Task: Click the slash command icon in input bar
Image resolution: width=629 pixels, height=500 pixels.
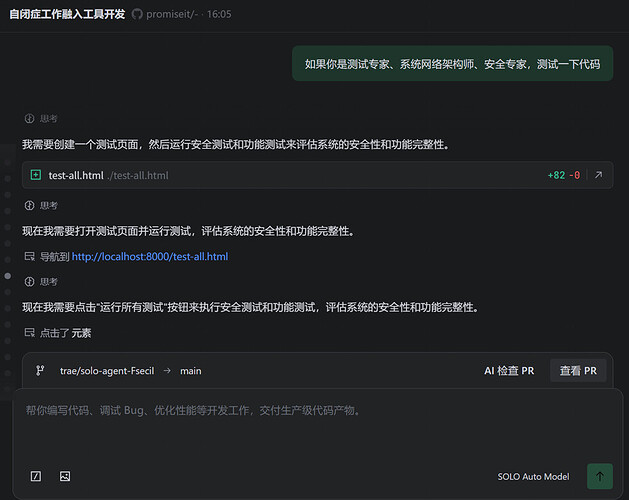Action: tap(36, 476)
